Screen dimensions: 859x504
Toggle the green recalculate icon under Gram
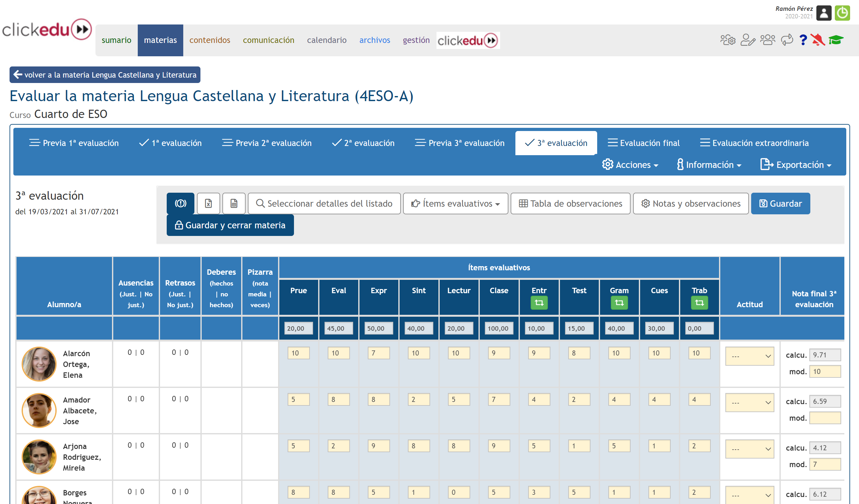click(619, 303)
